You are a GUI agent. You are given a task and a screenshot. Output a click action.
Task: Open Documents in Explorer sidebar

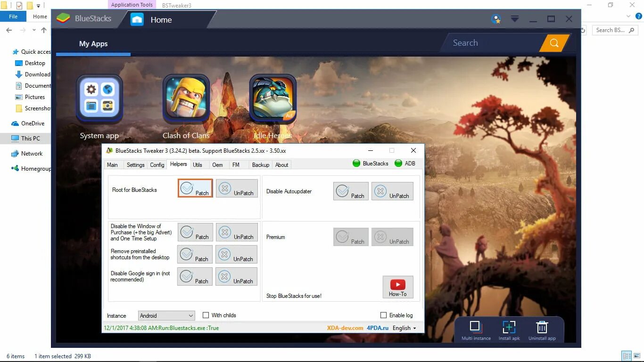tap(33, 86)
